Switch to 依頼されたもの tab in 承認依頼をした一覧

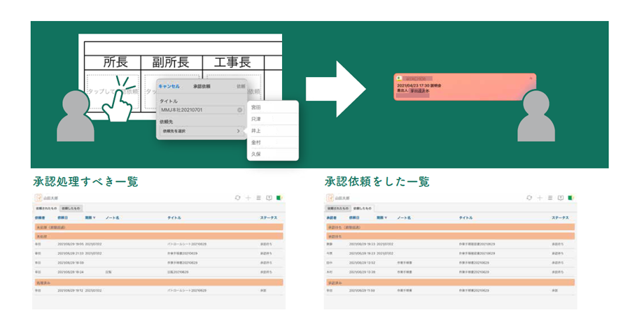click(338, 208)
